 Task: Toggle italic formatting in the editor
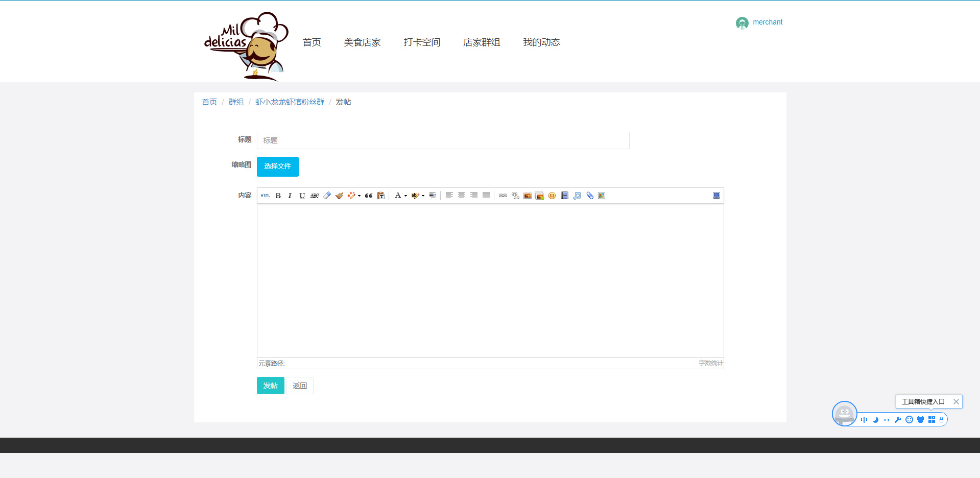coord(290,196)
